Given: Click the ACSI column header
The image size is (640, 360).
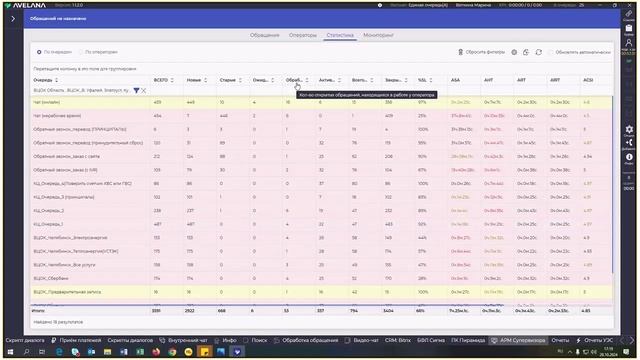Looking at the screenshot, I should [x=588, y=80].
